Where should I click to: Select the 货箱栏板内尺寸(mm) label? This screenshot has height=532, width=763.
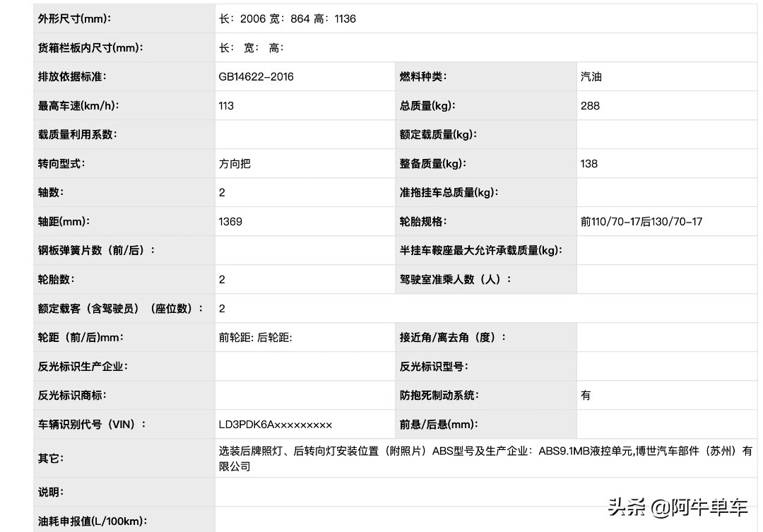click(90, 48)
